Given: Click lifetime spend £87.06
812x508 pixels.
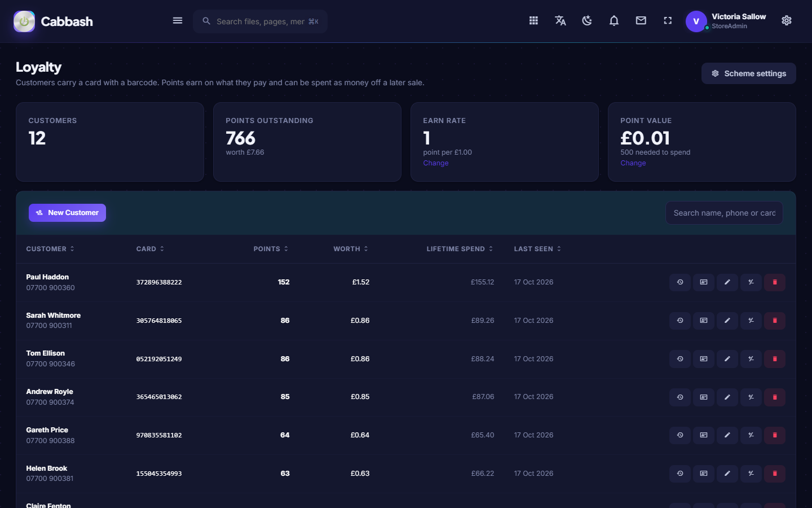Looking at the screenshot, I should tap(483, 397).
